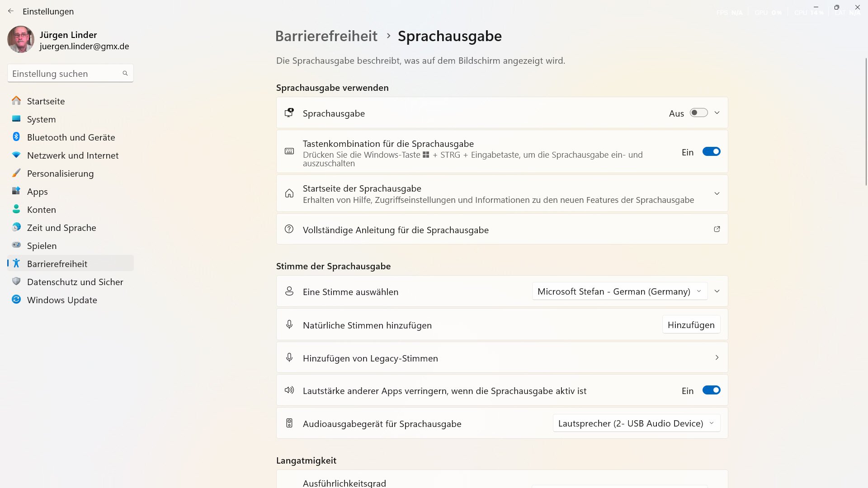Click the Bluetooth und Geräte icon
The image size is (868, 488).
pos(16,137)
